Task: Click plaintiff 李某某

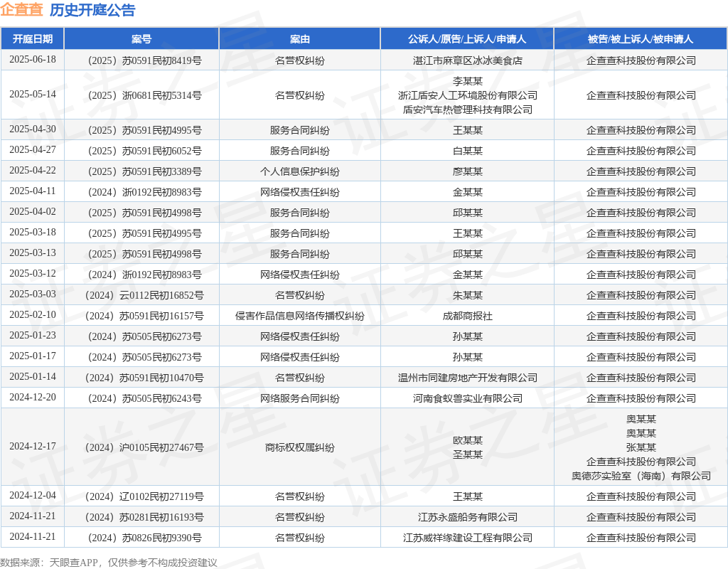Action: [x=468, y=81]
